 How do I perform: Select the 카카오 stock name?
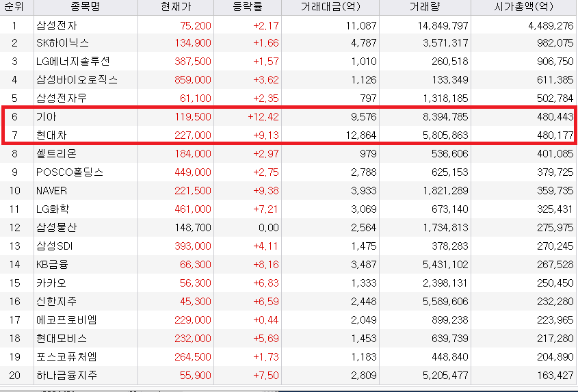(x=51, y=283)
